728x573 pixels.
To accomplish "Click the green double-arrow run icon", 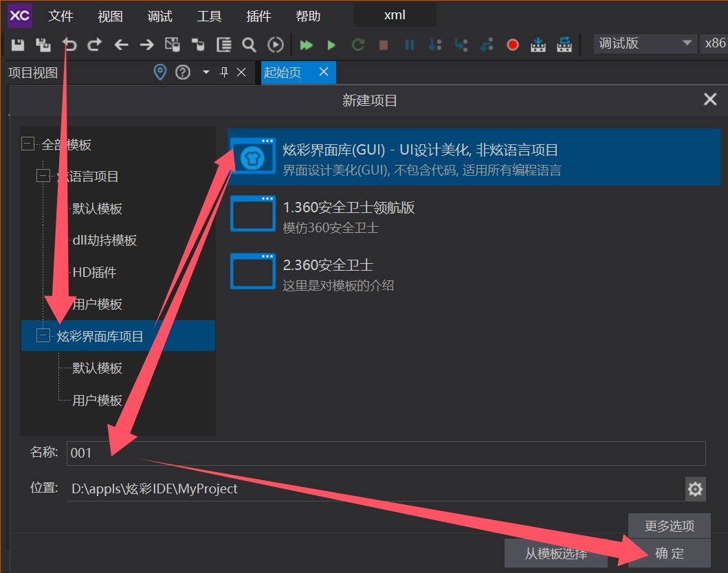I will 306,45.
